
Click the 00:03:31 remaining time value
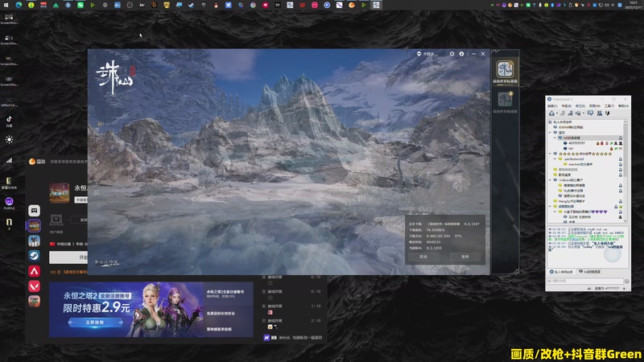[x=434, y=242]
